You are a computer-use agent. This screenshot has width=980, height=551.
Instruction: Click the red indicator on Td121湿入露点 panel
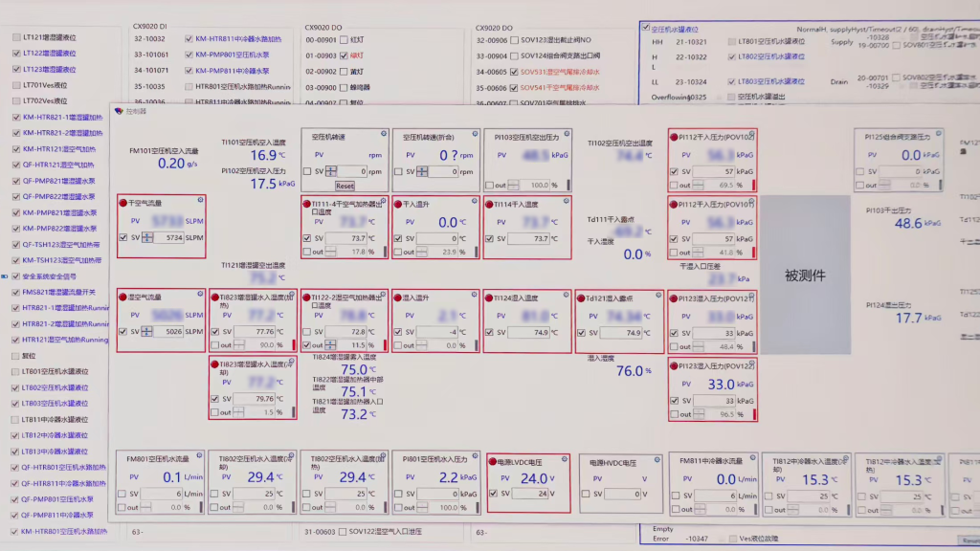coord(581,298)
